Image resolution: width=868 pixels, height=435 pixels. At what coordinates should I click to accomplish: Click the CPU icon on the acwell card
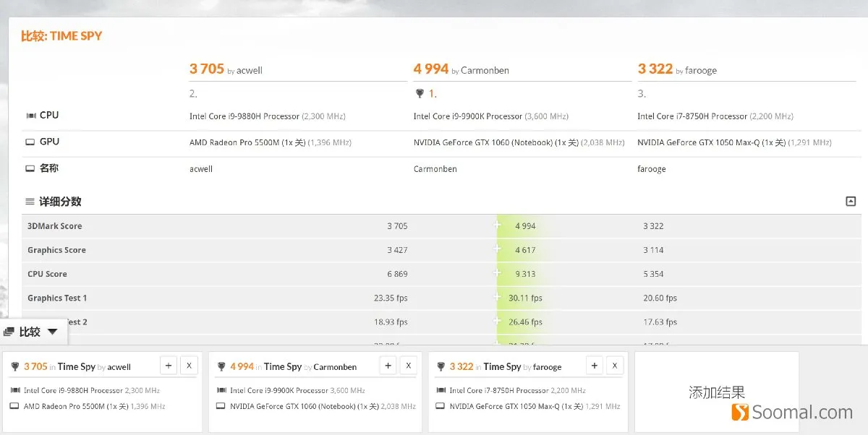pos(15,391)
